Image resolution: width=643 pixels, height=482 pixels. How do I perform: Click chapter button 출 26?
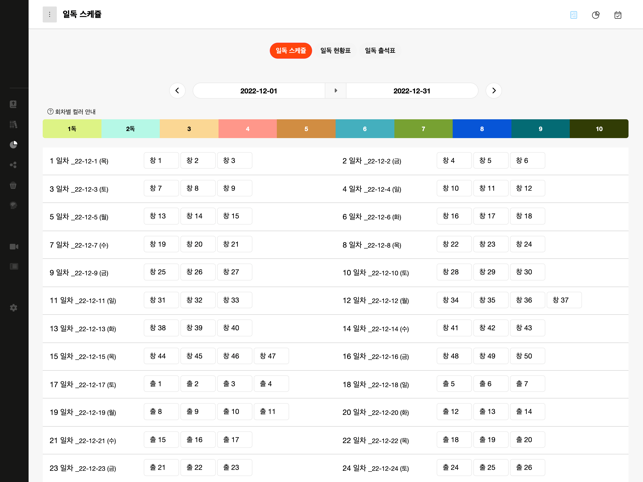click(527, 467)
